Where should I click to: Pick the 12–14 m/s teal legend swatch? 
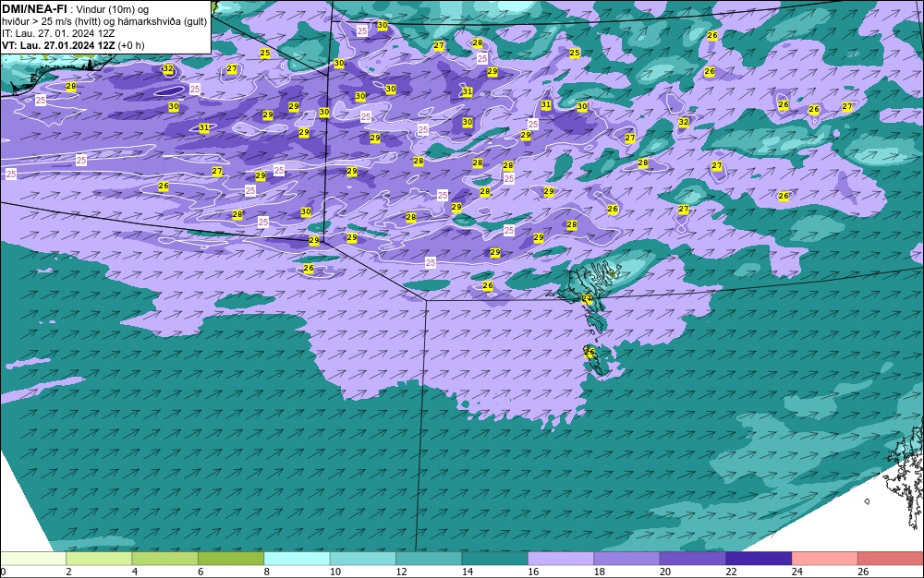pyautogui.click(x=429, y=559)
